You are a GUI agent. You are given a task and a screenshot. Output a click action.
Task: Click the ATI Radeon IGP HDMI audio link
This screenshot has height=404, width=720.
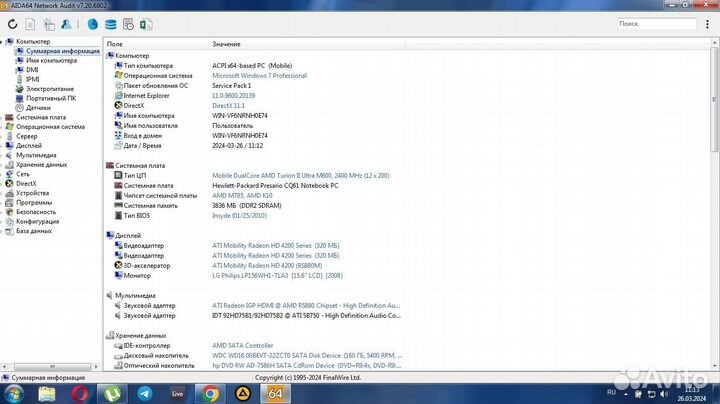(x=306, y=305)
